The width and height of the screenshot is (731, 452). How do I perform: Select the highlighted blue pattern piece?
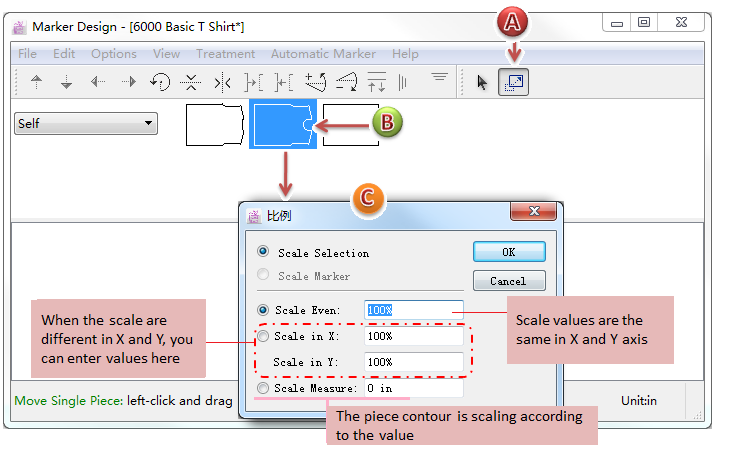pos(282,125)
